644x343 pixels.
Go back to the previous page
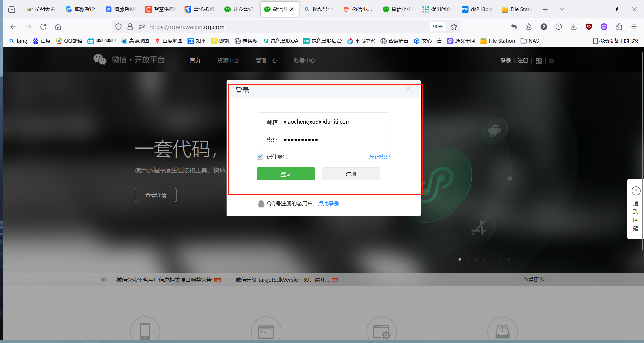pos(13,27)
